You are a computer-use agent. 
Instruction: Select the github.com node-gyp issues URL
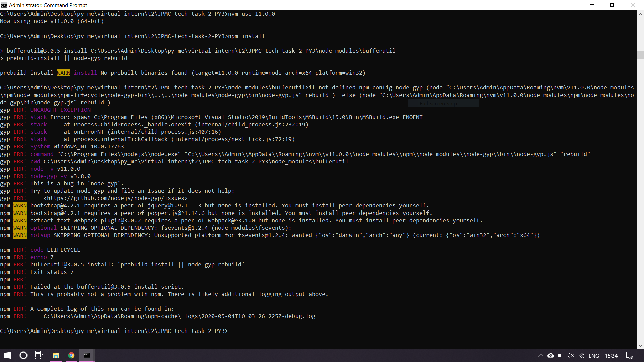coord(115,198)
